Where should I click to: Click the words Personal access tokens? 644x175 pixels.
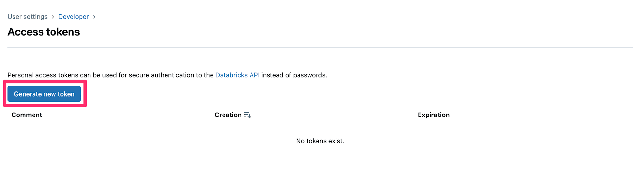pos(43,75)
